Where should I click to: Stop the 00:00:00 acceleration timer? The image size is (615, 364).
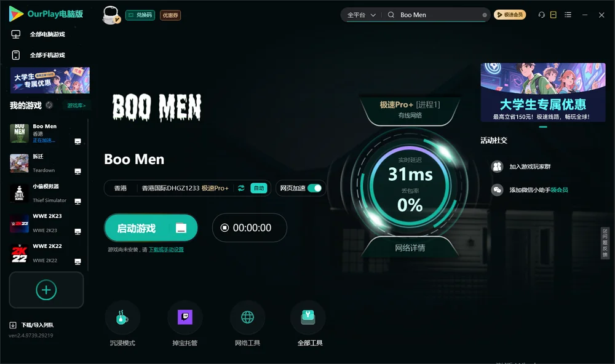coord(224,228)
